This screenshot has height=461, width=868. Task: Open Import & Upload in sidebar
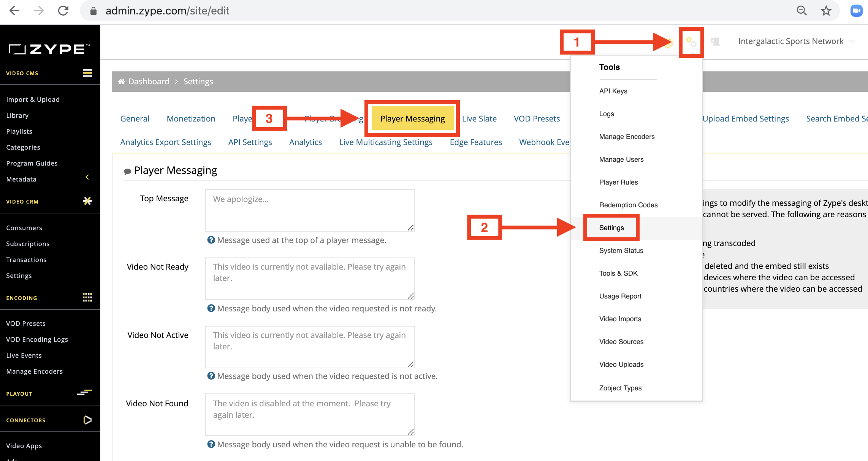(33, 99)
